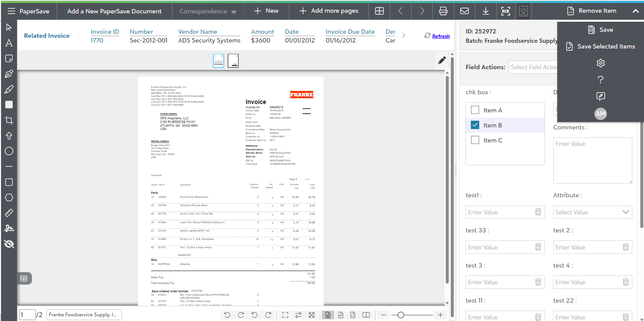Toggle the hide annotations eye icon
The image size is (644, 321).
tap(9, 244)
